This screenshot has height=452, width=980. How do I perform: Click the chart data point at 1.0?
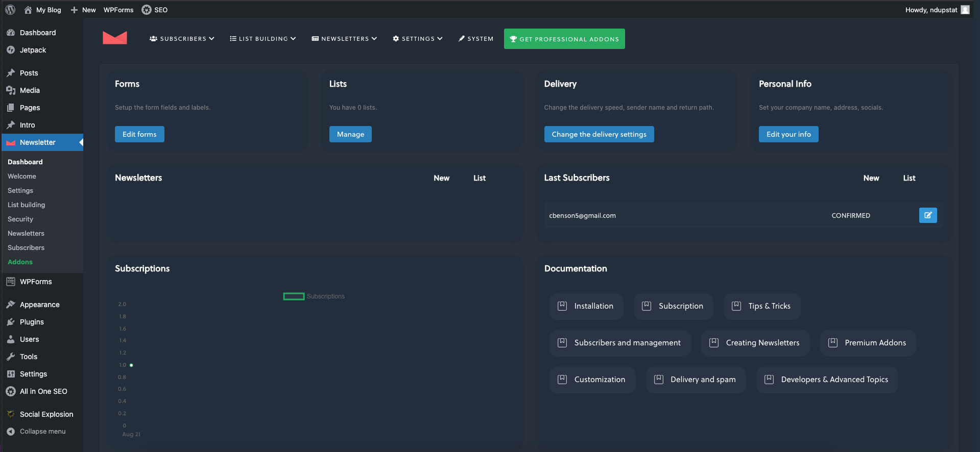click(x=131, y=365)
